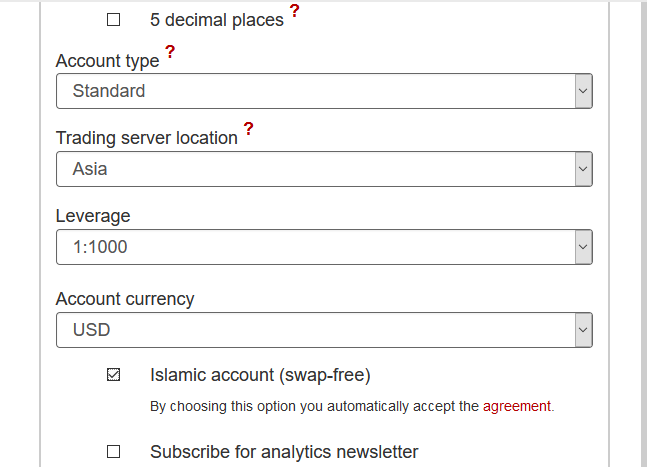Viewport: 647px width, 467px height.
Task: Click the 1:1000 leverage selection box
Action: [x=324, y=247]
